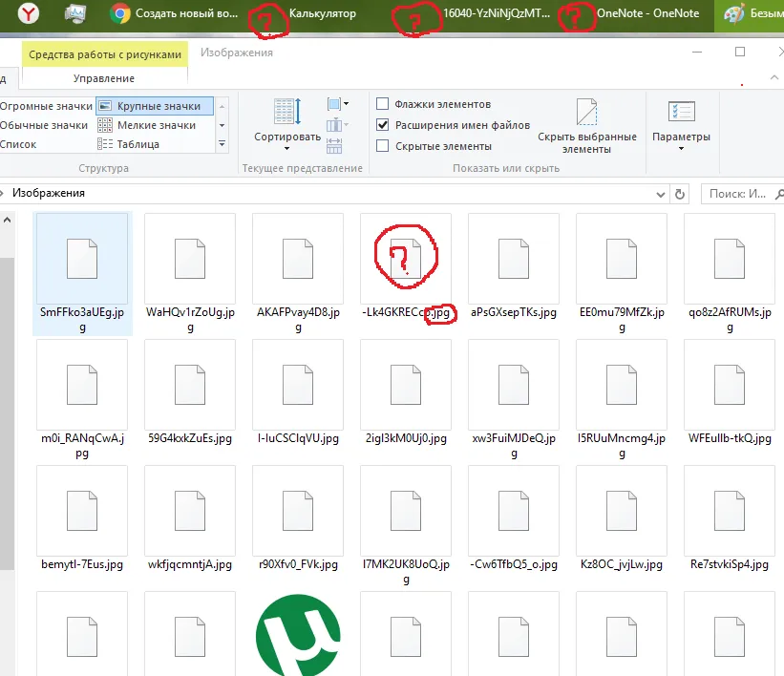Select the green uTorrent icon file
The height and width of the screenshot is (676, 784).
pos(298,635)
